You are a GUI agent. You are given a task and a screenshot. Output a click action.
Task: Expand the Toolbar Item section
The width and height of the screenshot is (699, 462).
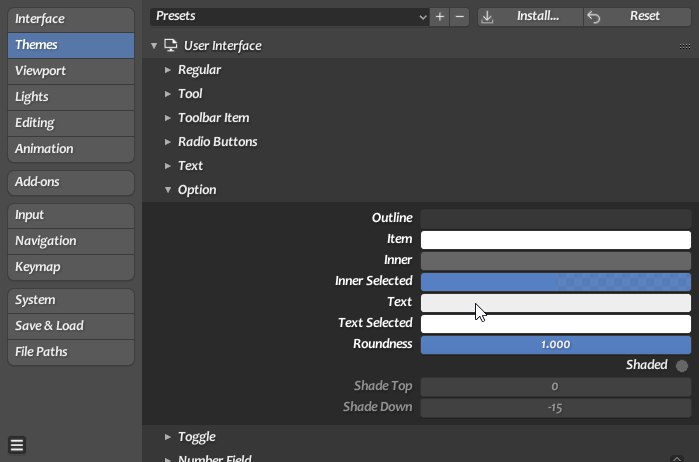coord(213,118)
